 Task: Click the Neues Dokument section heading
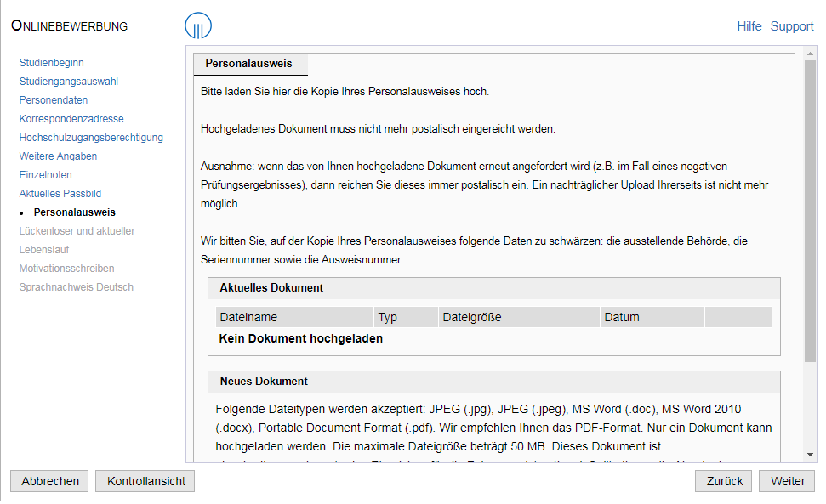[264, 382]
